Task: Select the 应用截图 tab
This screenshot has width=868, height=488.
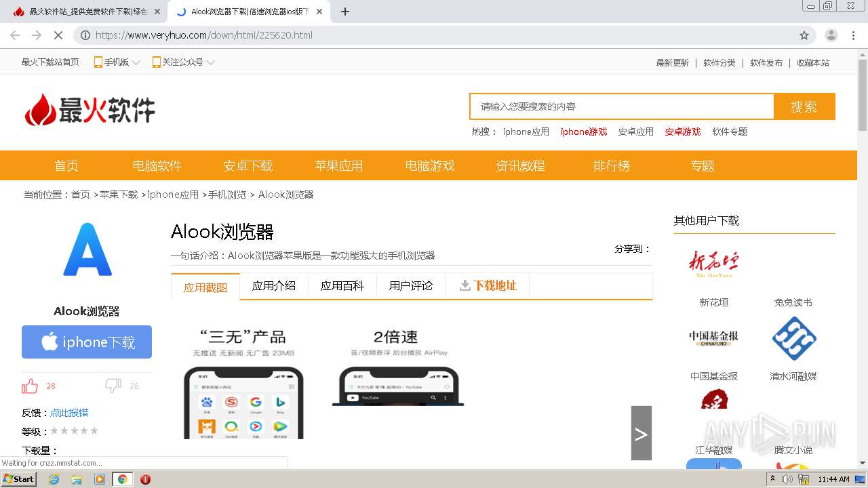Action: point(205,287)
